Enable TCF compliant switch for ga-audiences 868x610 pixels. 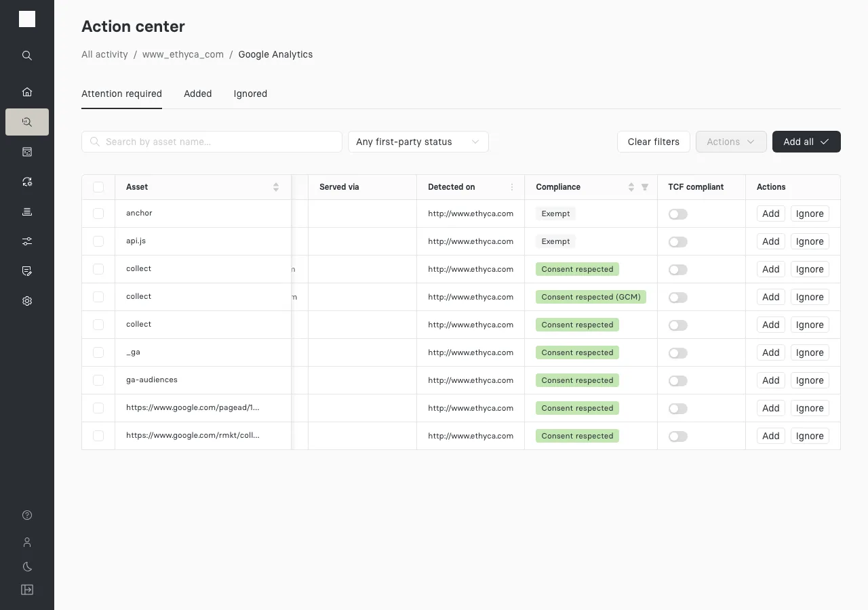[678, 381]
